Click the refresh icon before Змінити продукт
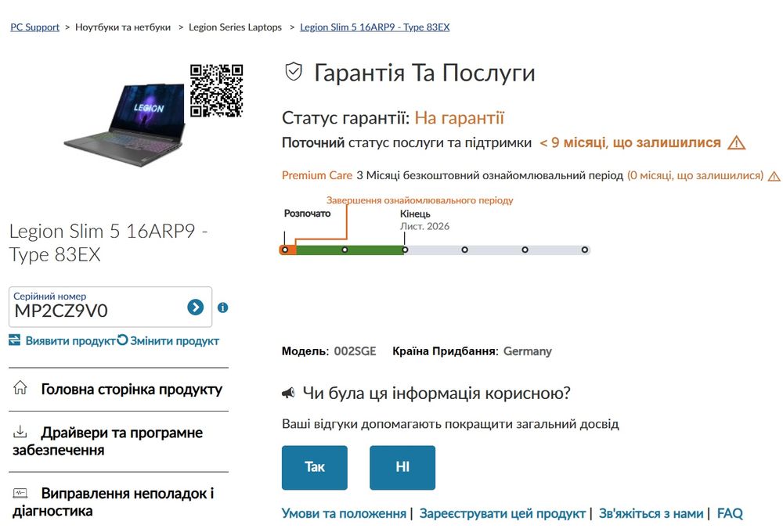The width and height of the screenshot is (783, 532). coord(122,340)
